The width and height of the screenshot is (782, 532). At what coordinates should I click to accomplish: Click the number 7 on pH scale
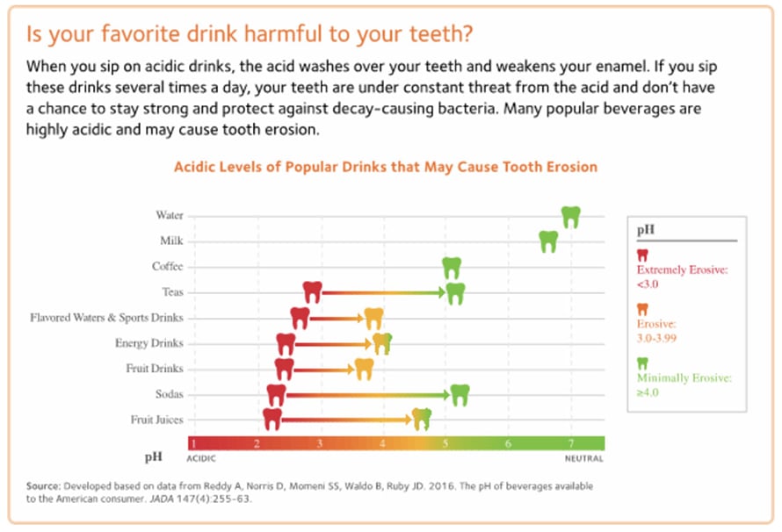[571, 442]
